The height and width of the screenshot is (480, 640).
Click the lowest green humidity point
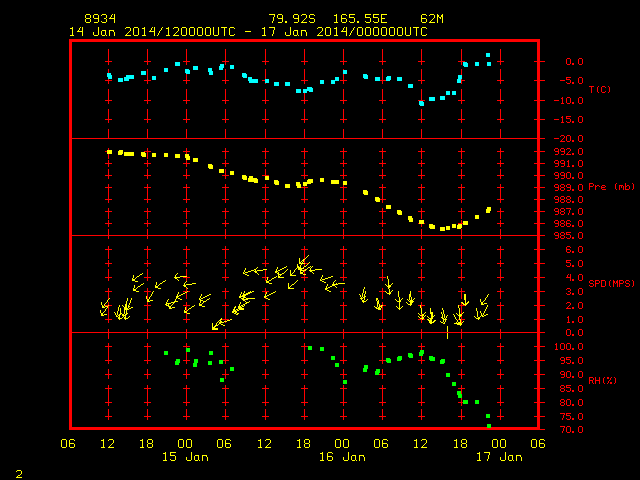pyautogui.click(x=489, y=426)
